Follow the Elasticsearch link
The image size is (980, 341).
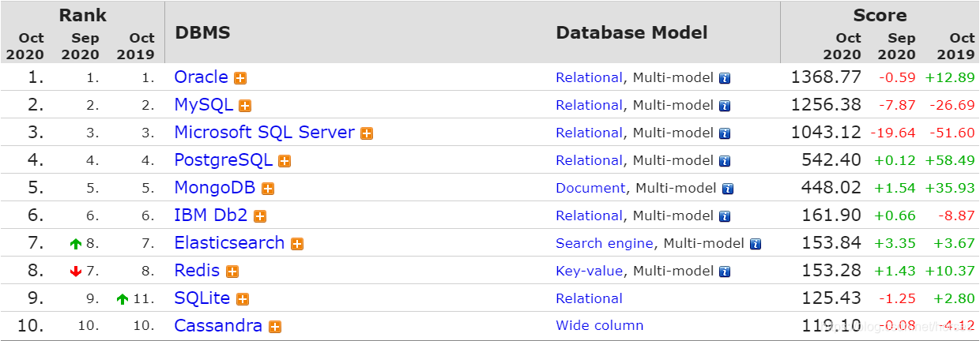(230, 243)
